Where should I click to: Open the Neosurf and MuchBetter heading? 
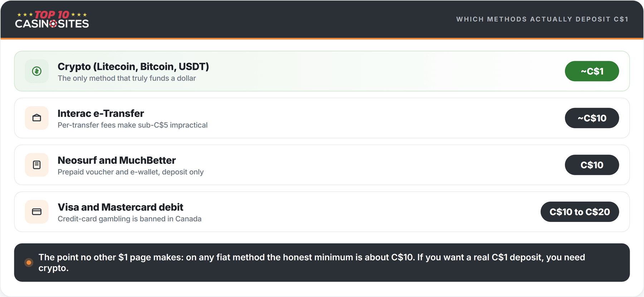tap(117, 160)
